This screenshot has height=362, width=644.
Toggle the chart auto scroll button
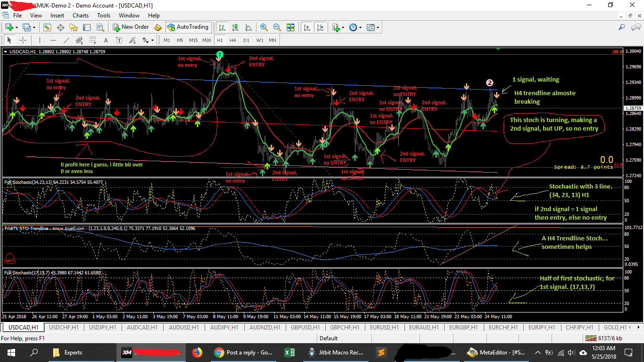[307, 27]
